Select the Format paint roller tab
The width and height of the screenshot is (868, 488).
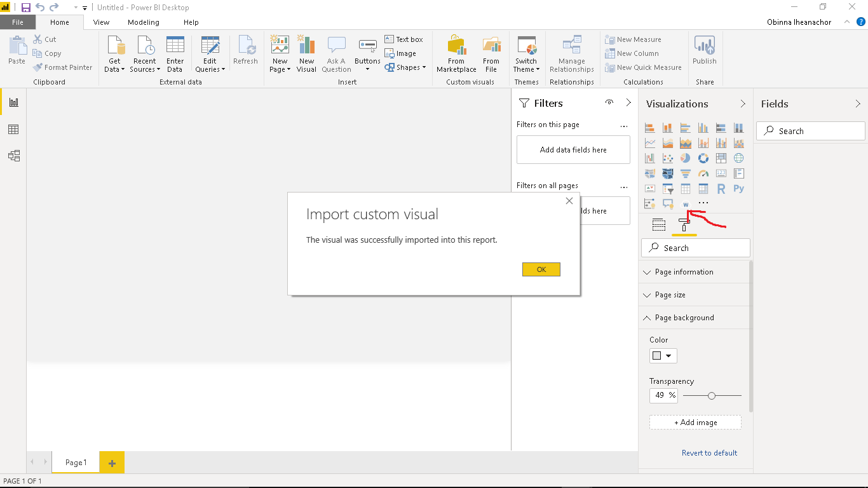pyautogui.click(x=684, y=224)
